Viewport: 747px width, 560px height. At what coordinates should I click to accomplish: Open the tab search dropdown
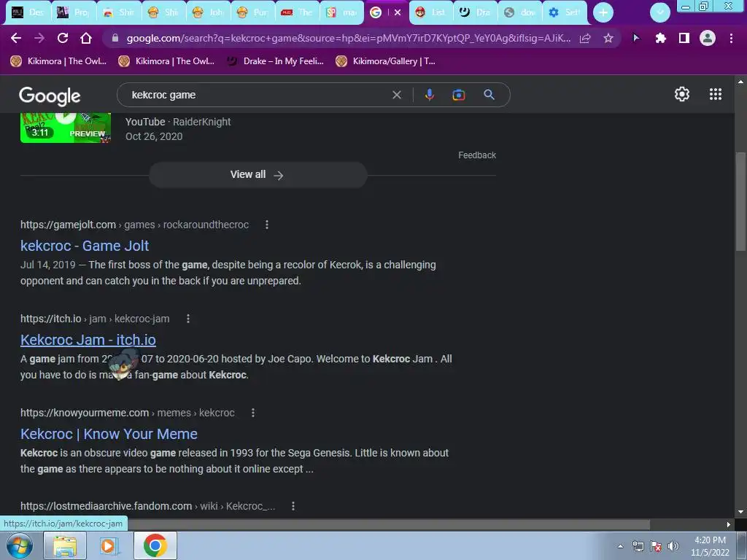pyautogui.click(x=660, y=12)
